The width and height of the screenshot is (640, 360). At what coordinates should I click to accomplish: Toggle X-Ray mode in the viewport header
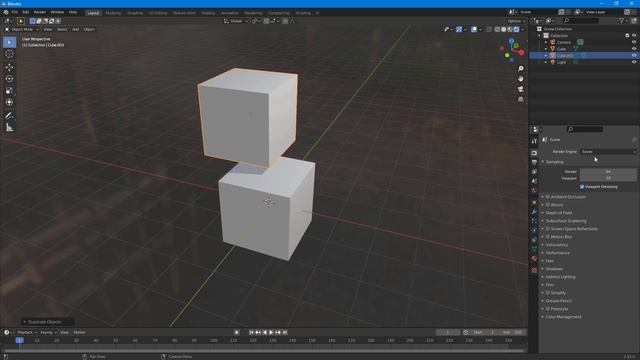click(489, 29)
